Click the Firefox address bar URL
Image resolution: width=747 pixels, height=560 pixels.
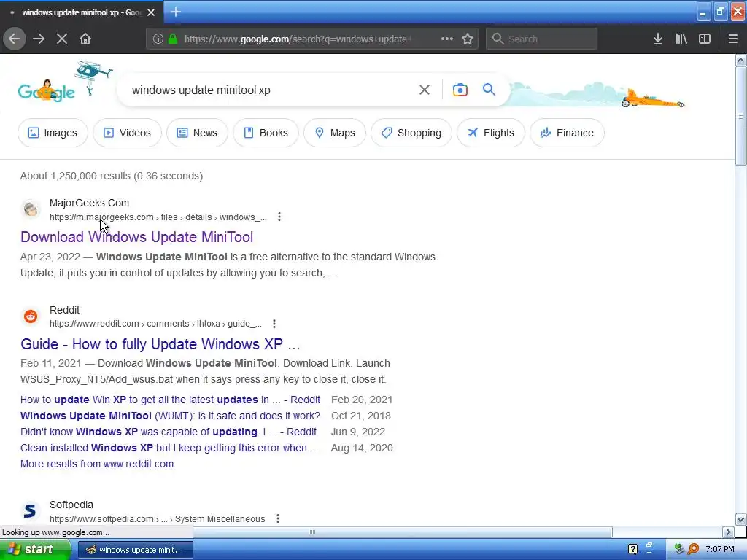tap(298, 39)
